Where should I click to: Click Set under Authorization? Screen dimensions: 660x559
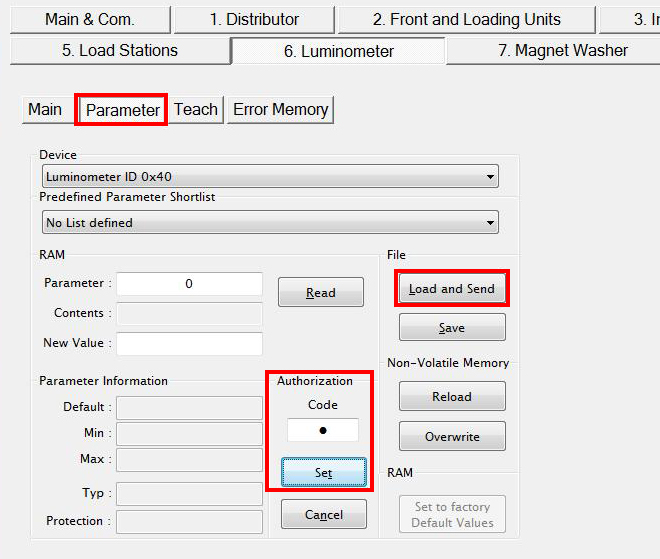click(323, 473)
